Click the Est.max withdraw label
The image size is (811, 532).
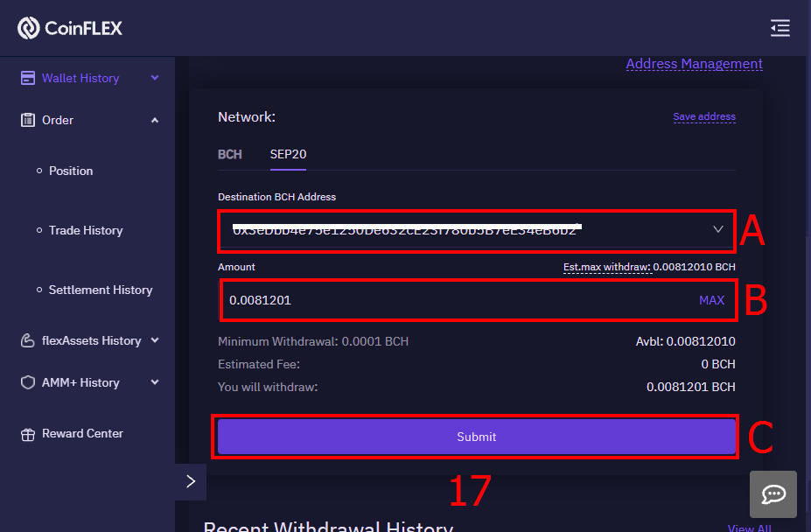[x=606, y=267]
